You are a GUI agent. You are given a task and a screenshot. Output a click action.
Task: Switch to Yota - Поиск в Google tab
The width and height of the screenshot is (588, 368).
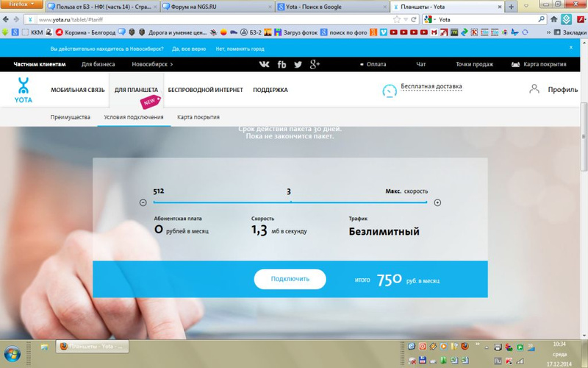coord(332,7)
